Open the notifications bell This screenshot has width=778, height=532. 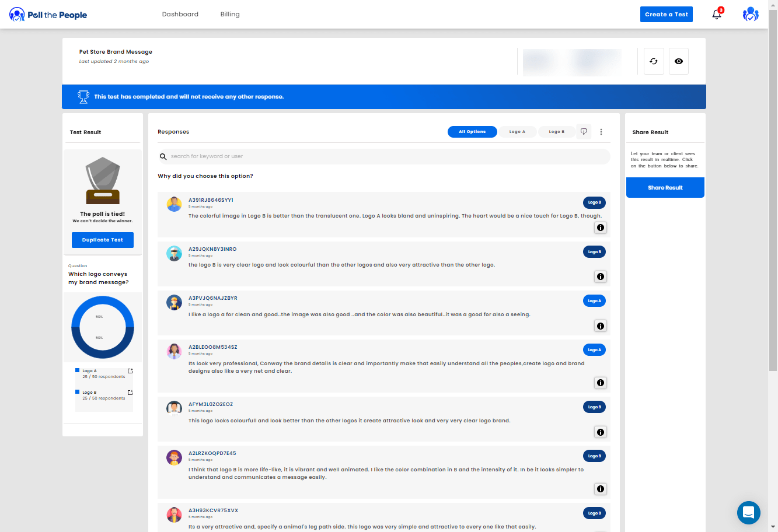pyautogui.click(x=717, y=15)
